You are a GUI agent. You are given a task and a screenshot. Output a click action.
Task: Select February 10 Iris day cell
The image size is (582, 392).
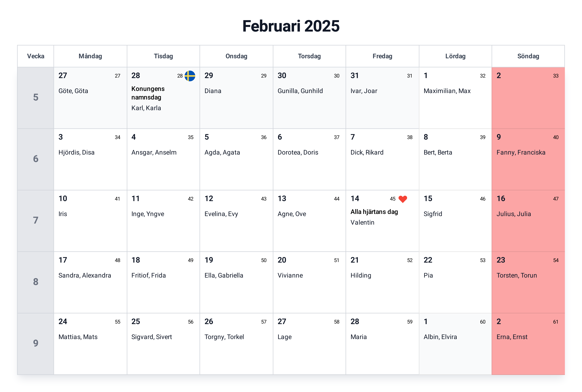(x=90, y=221)
